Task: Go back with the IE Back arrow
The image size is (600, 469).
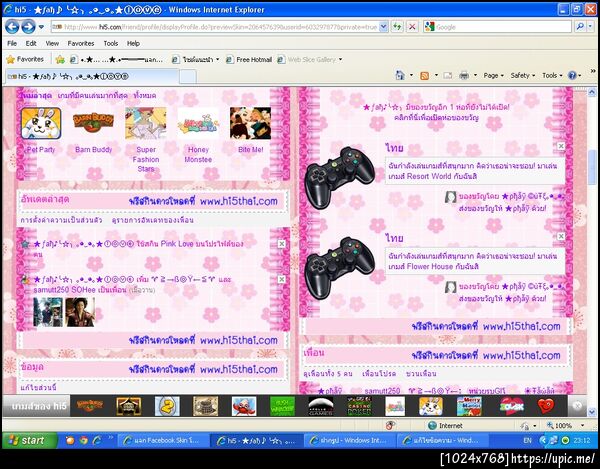Action: pos(12,27)
